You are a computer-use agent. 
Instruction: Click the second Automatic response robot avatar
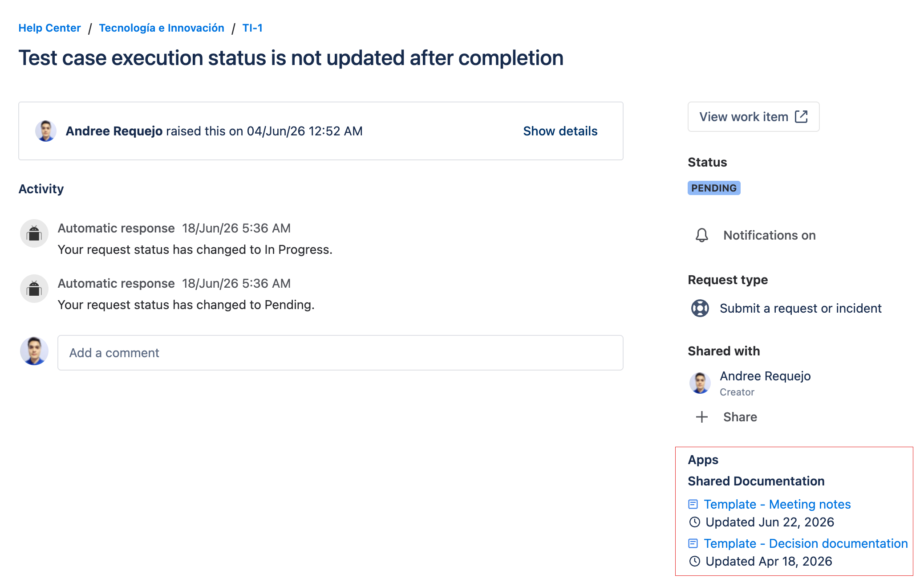tap(34, 289)
